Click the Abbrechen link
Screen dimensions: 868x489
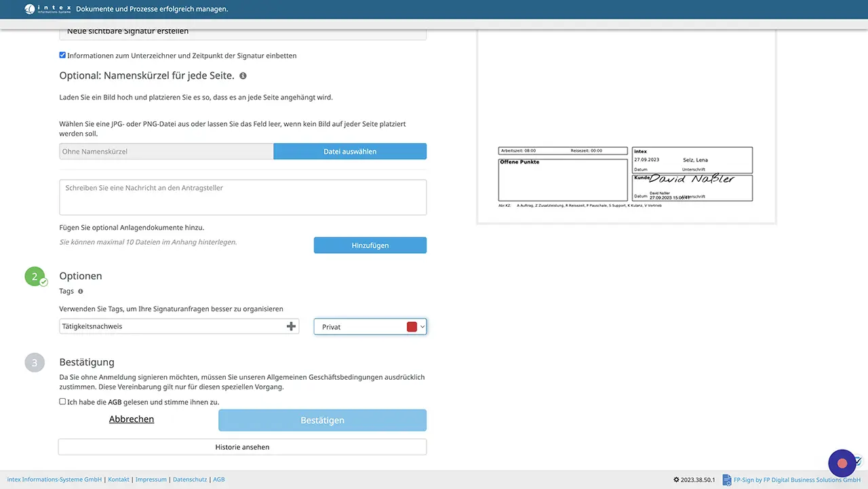click(132, 419)
